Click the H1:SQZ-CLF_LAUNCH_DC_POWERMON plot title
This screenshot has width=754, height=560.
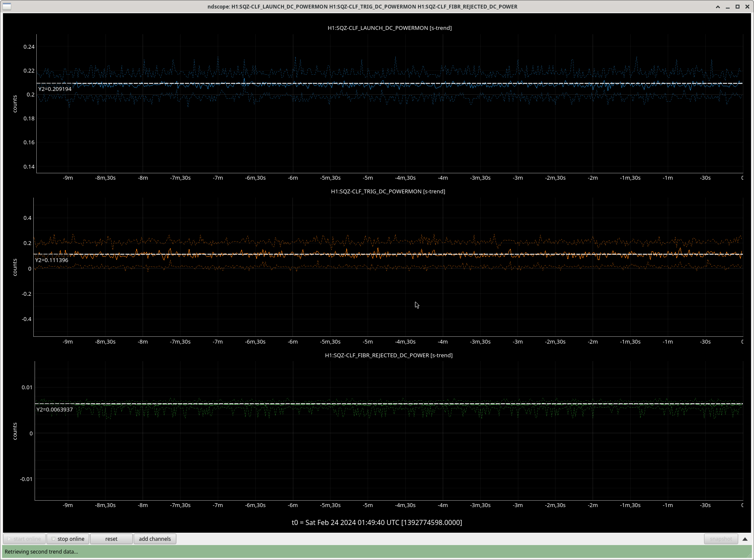389,28
